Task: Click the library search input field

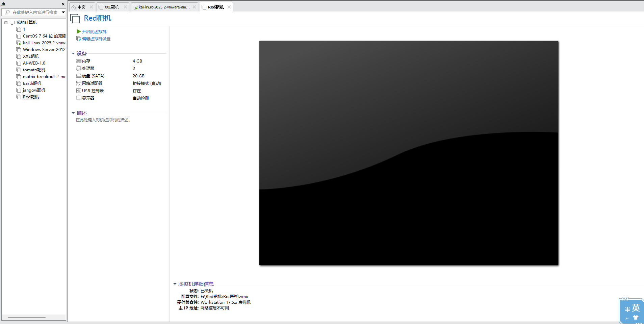Action: (x=35, y=13)
